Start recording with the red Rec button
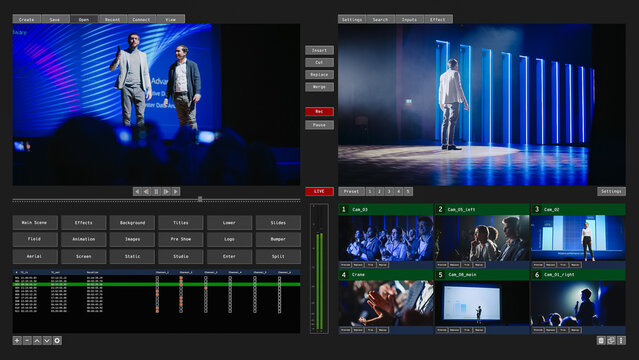The width and height of the screenshot is (639, 360). click(320, 111)
